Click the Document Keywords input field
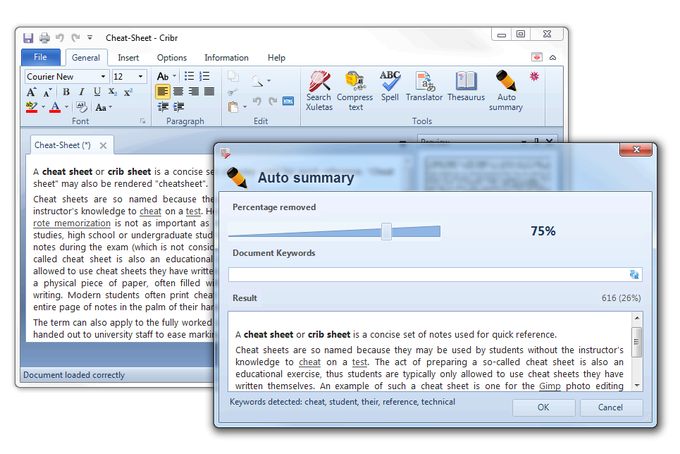680x454 pixels. click(x=435, y=274)
